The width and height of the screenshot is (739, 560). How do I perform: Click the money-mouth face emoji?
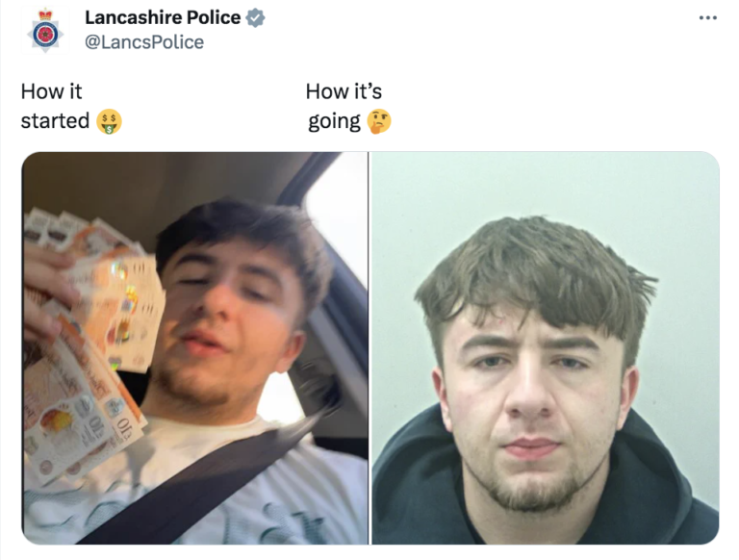click(x=109, y=121)
